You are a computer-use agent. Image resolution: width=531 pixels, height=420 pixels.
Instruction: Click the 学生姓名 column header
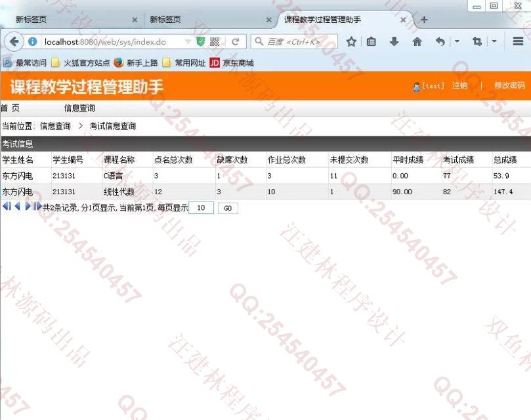[18, 160]
